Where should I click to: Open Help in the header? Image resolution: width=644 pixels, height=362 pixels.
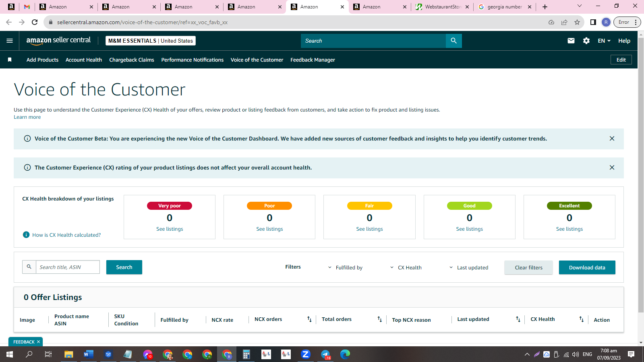tap(624, 41)
